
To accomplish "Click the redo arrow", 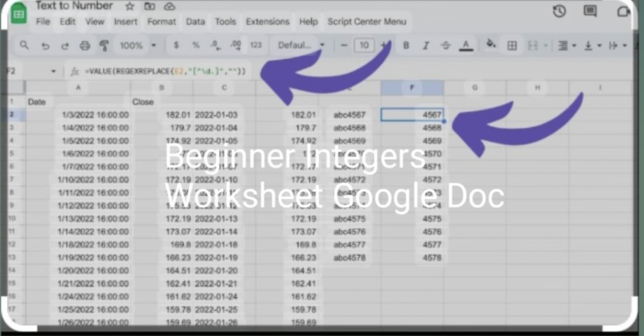I will [65, 46].
